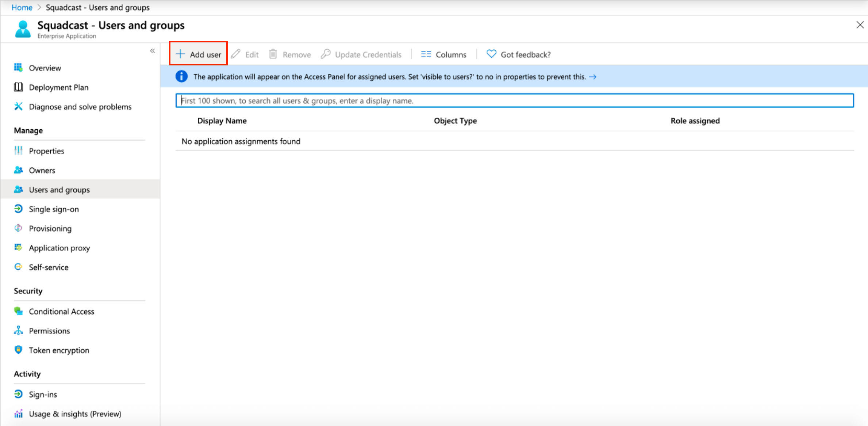Sort by Display Name column header
The height and width of the screenshot is (426, 868).
point(222,121)
